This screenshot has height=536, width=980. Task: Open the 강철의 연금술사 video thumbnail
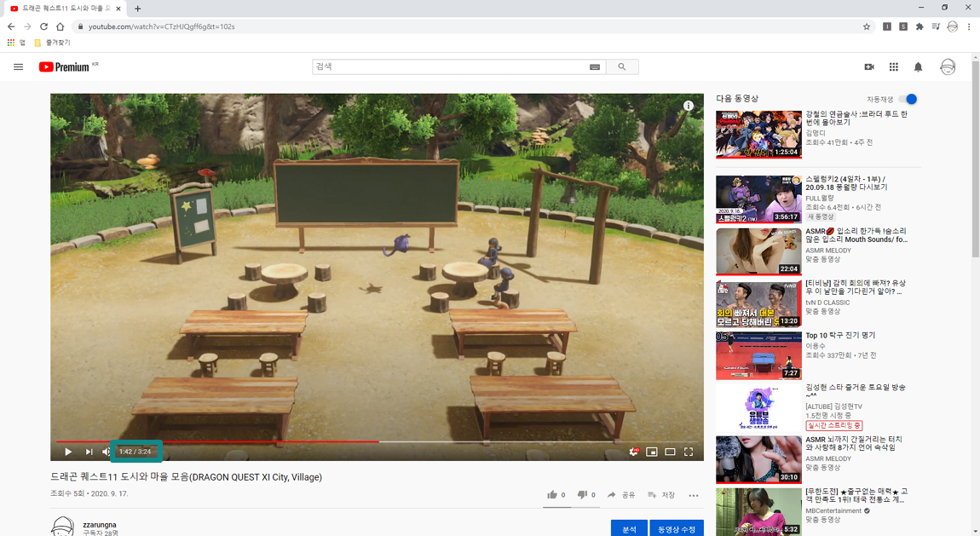tap(758, 135)
